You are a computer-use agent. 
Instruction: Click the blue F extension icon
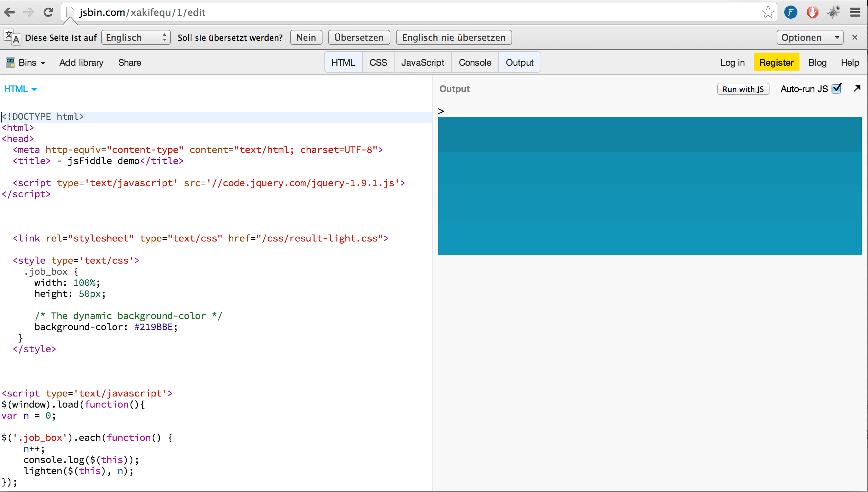(790, 12)
